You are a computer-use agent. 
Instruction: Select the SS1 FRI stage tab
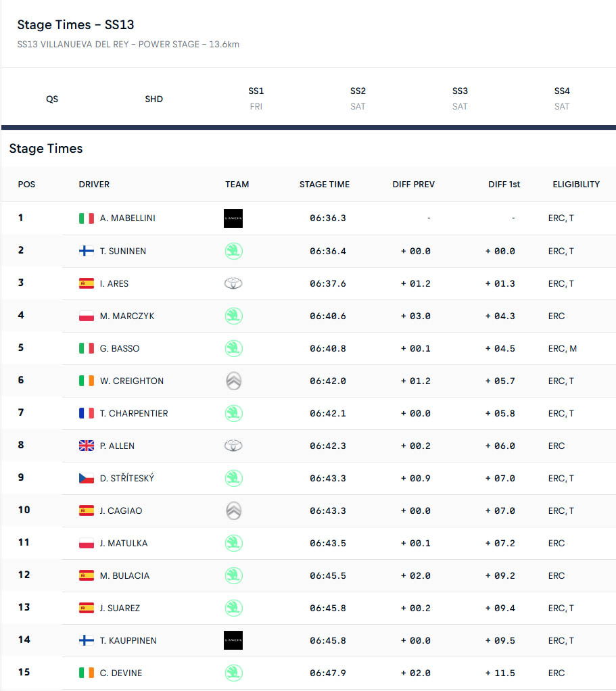click(x=256, y=98)
